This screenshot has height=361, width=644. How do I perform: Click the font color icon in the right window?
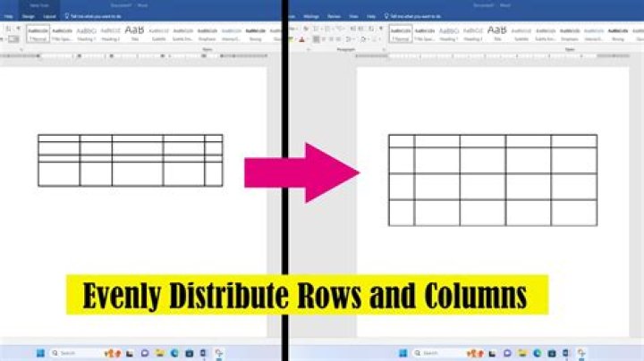tap(302, 39)
